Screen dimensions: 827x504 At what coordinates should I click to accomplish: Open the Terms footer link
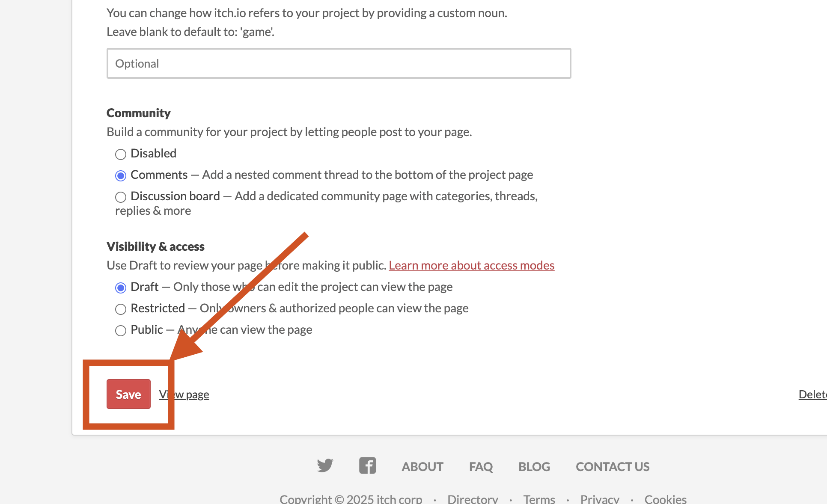(x=539, y=499)
